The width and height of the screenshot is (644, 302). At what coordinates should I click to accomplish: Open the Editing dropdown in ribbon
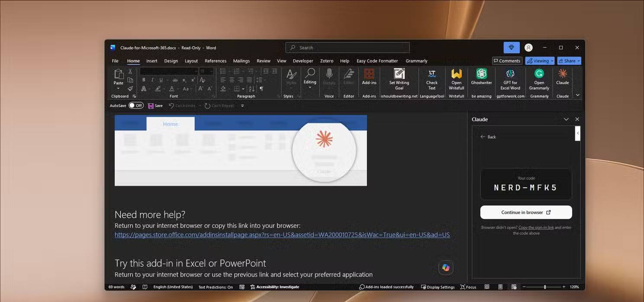coord(310,79)
